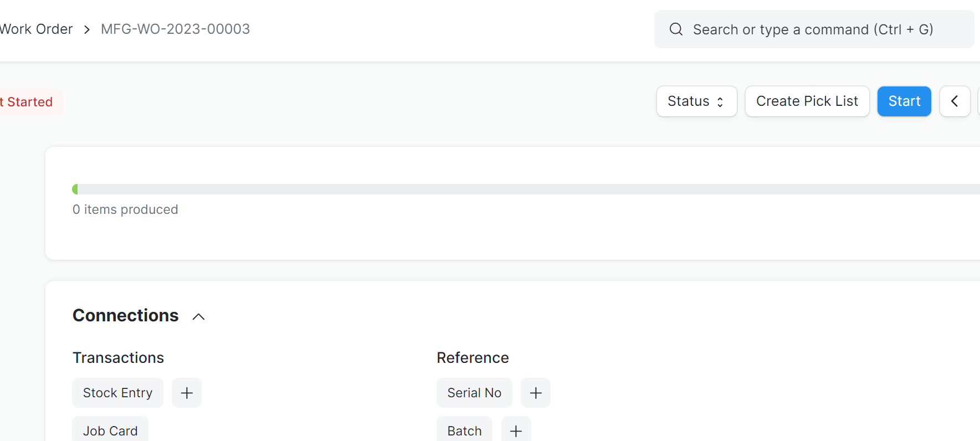Click the Not Started status indicator
This screenshot has width=980, height=441.
click(x=29, y=102)
